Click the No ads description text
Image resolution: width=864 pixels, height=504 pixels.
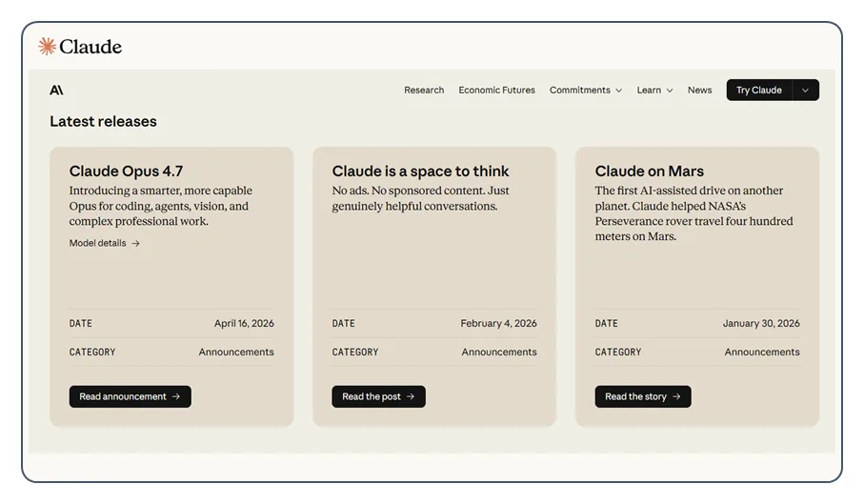tap(420, 198)
